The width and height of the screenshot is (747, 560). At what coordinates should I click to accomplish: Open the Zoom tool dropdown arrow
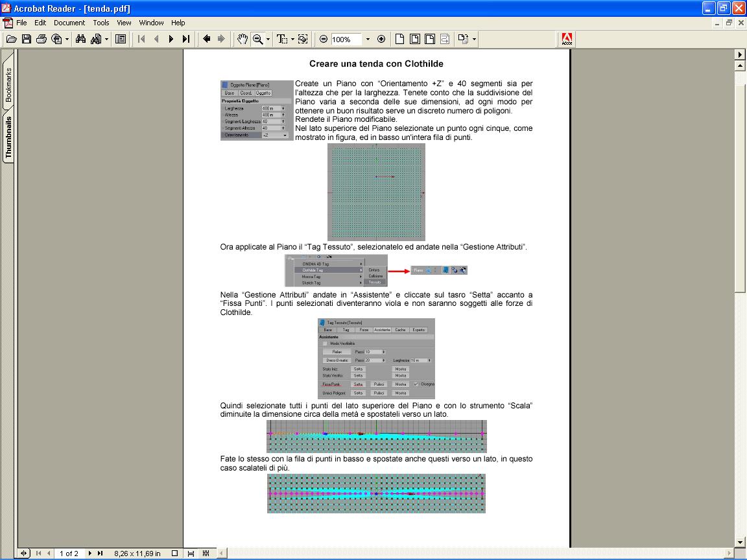[268, 39]
